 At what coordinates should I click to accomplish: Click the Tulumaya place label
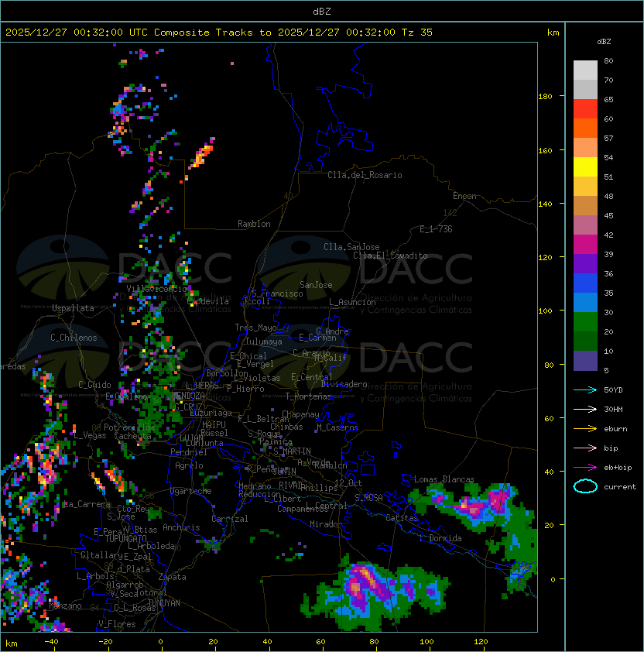264,341
